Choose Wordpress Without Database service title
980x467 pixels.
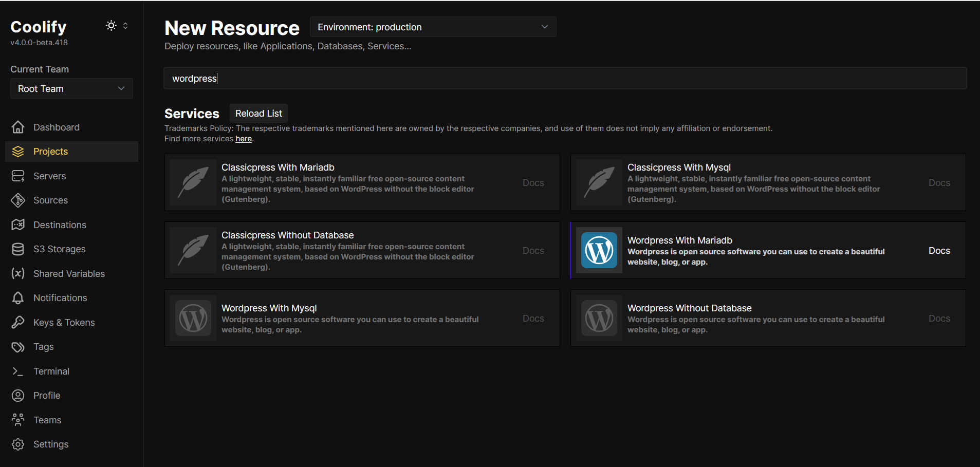(689, 308)
